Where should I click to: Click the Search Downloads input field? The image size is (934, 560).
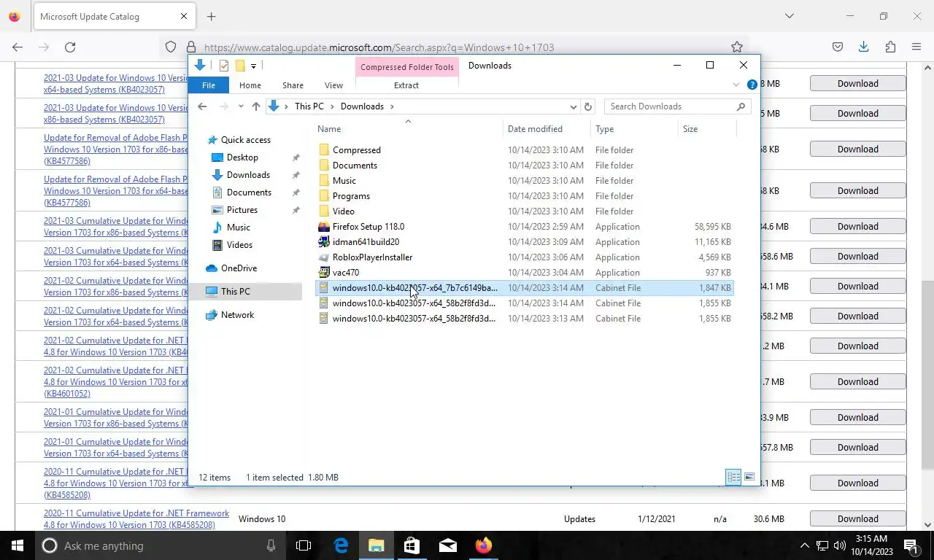click(668, 106)
